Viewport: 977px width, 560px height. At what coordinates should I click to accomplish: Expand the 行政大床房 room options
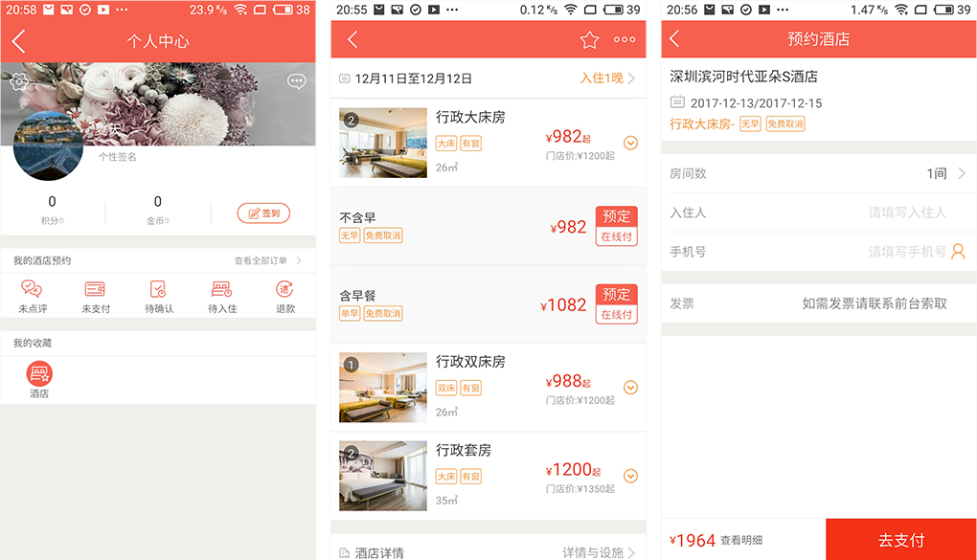[630, 144]
